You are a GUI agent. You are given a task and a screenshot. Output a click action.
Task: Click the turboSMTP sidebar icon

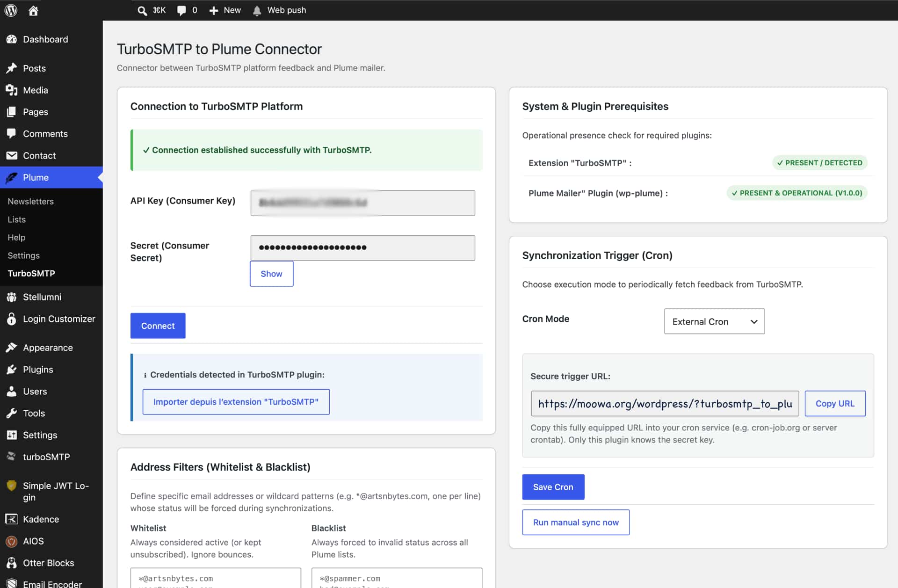click(12, 457)
